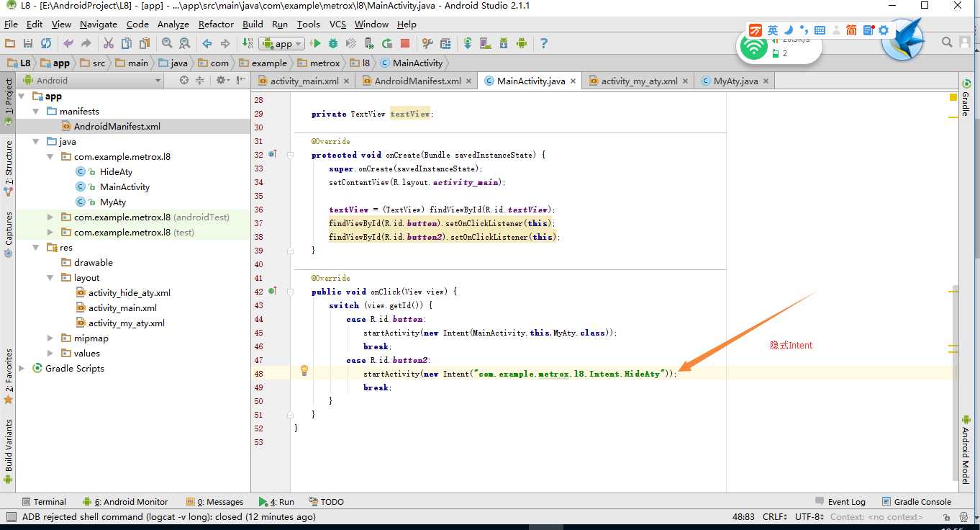The height and width of the screenshot is (530, 980).
Task: Open the app run configuration dropdown
Action: [281, 43]
